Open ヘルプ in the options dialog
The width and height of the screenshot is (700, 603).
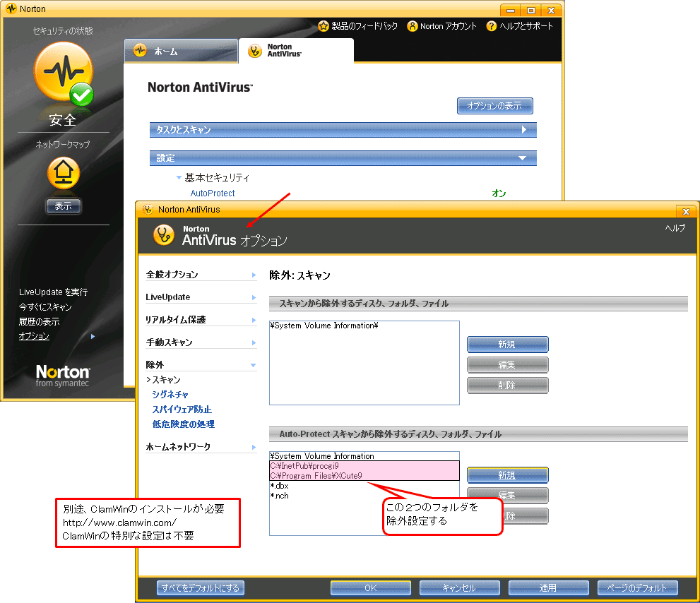tap(675, 228)
